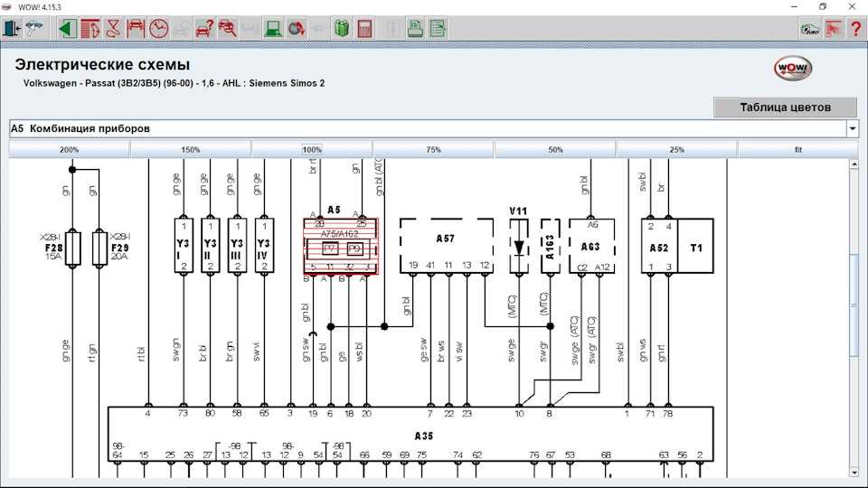Click the V11 diode component

point(519,246)
